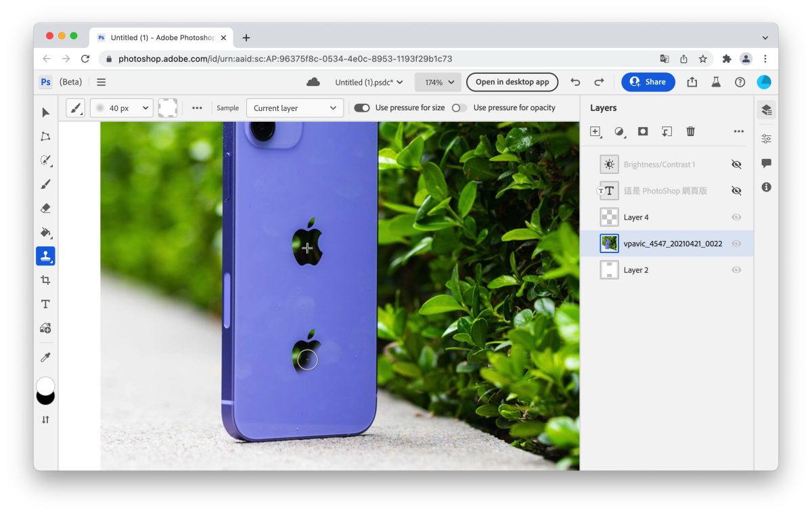Click the Undo arrow

[575, 82]
